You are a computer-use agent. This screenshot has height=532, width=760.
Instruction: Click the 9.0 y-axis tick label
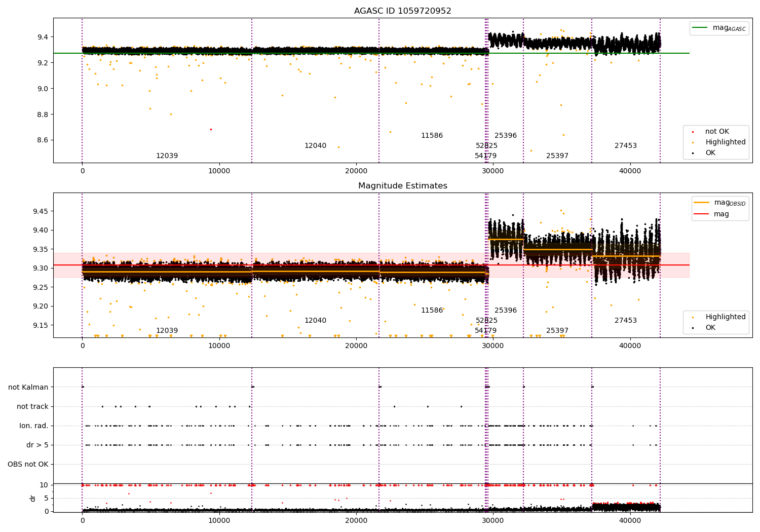43,89
